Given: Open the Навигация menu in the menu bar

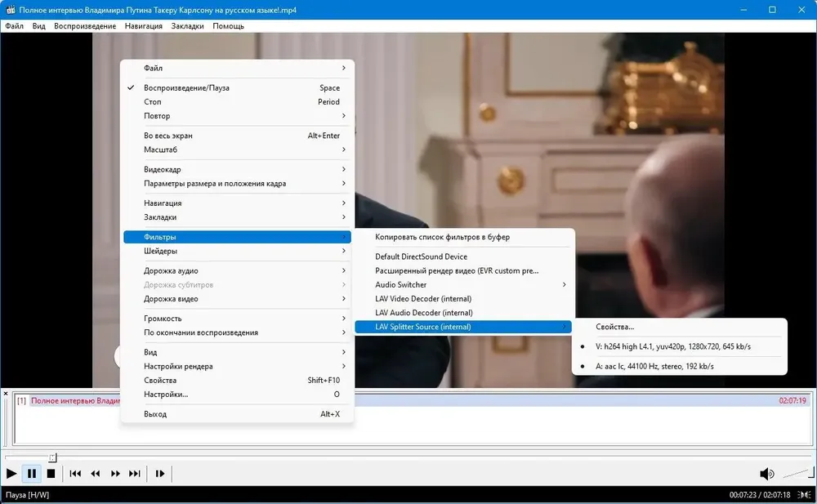Looking at the screenshot, I should click(143, 26).
